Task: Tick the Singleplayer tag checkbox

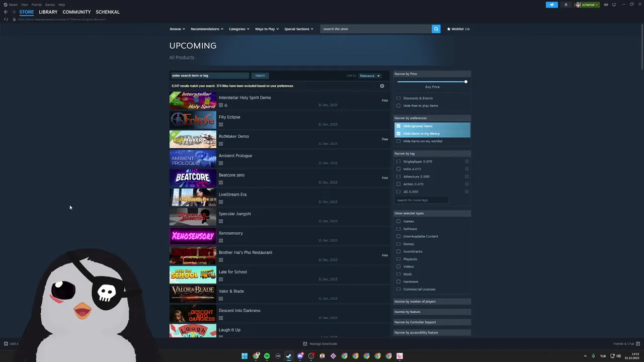Action: (398, 161)
